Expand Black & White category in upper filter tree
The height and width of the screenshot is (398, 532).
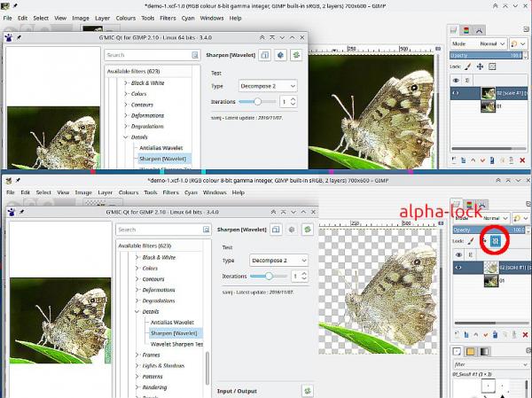pyautogui.click(x=126, y=83)
